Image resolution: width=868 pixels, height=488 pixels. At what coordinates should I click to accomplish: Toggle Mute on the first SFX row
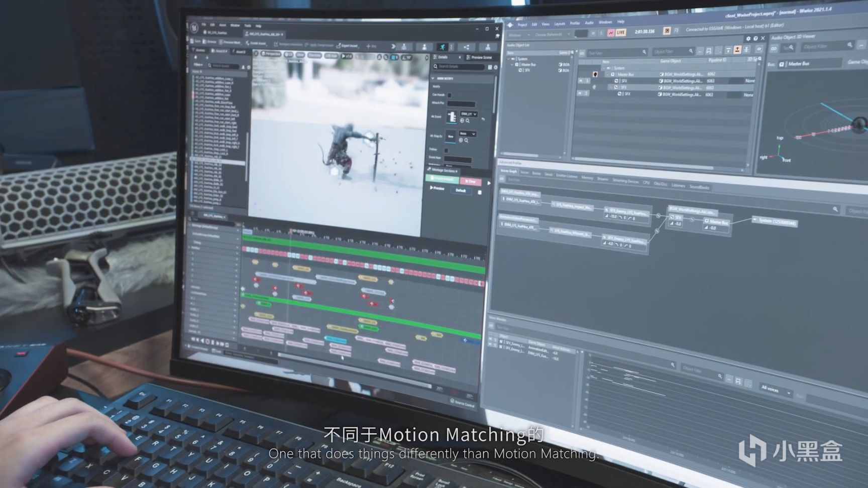click(x=581, y=80)
